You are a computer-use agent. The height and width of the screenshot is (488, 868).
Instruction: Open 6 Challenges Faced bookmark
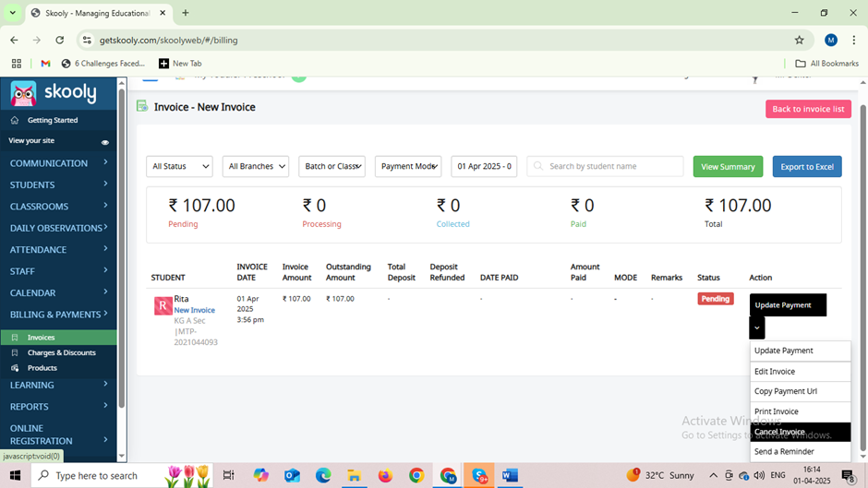pyautogui.click(x=103, y=64)
